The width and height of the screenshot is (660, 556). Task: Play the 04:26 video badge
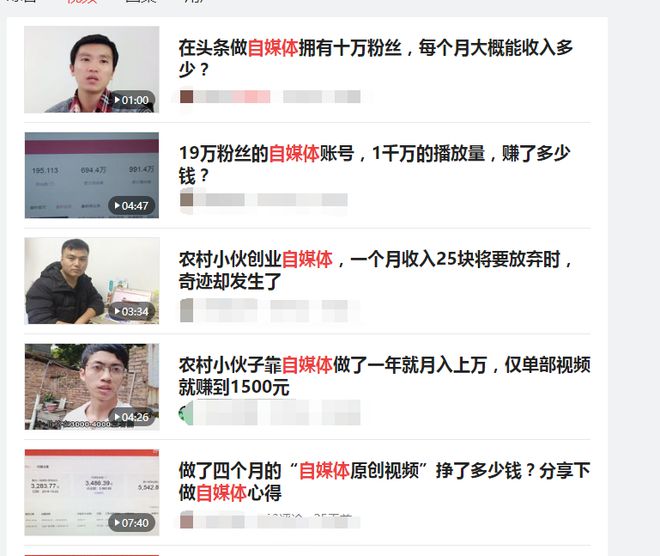click(132, 417)
